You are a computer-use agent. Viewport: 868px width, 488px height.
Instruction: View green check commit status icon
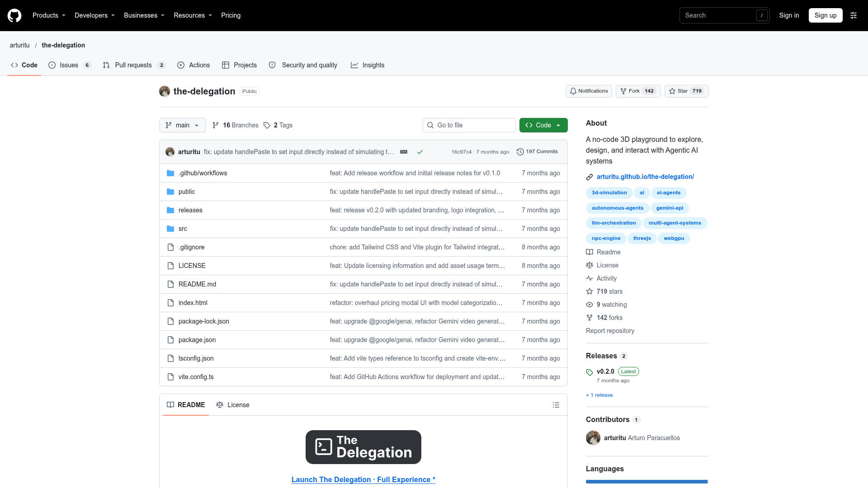point(420,152)
